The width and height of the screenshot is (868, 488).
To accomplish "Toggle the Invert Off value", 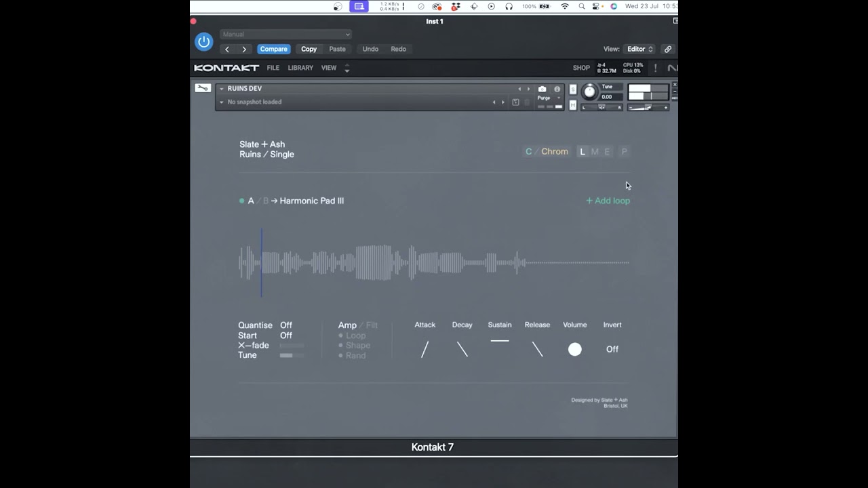I will click(x=612, y=349).
